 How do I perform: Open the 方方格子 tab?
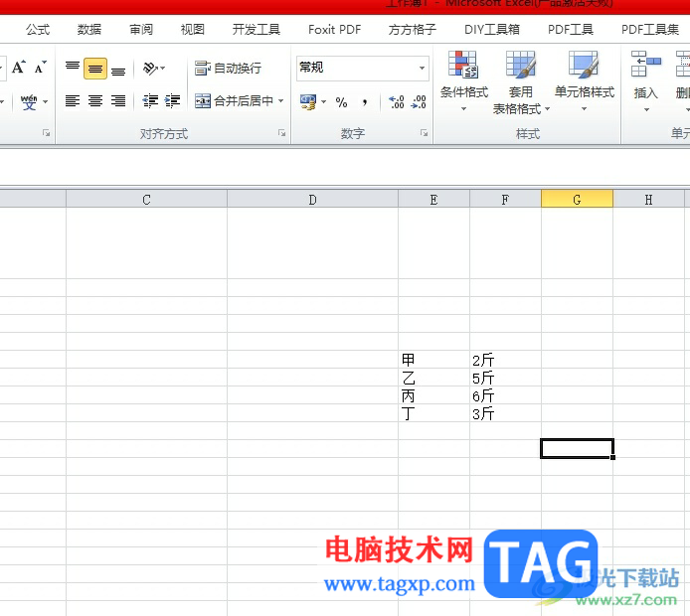(413, 30)
